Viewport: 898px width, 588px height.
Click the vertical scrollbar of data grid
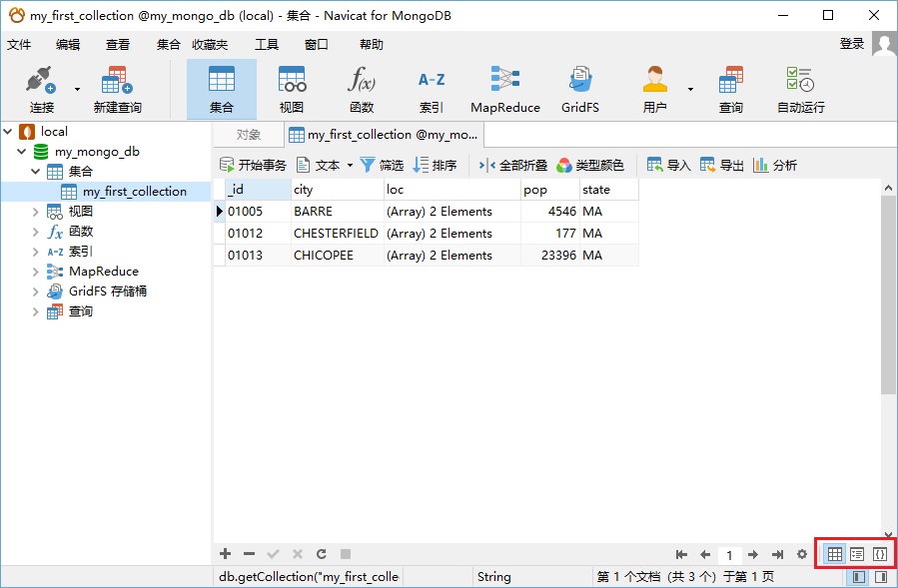click(x=888, y=294)
